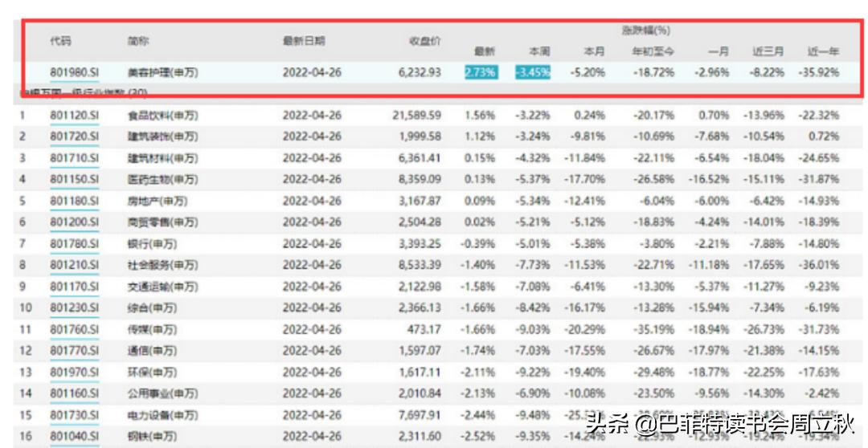Click the closing price 6,232.93
The width and height of the screenshot is (868, 448).
click(x=420, y=72)
